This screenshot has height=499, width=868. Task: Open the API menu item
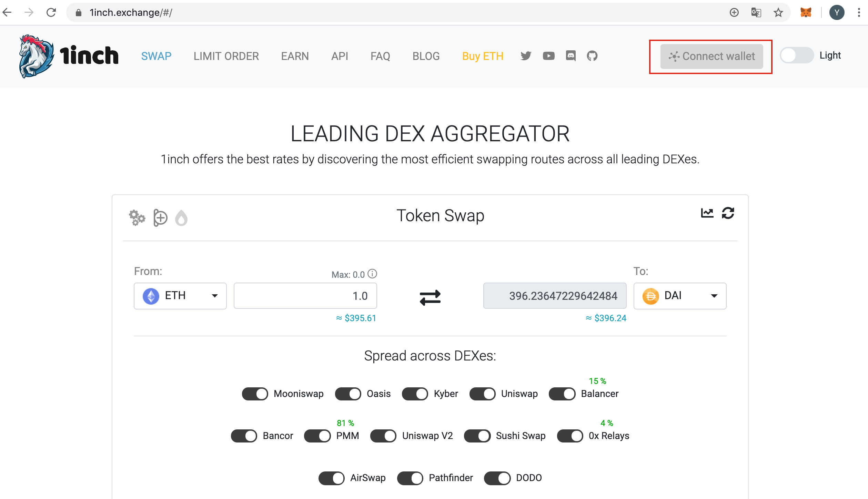pyautogui.click(x=340, y=56)
